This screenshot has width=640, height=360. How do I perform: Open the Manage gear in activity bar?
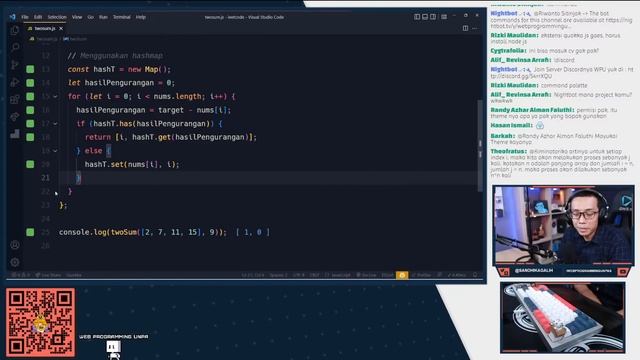[x=15, y=262]
